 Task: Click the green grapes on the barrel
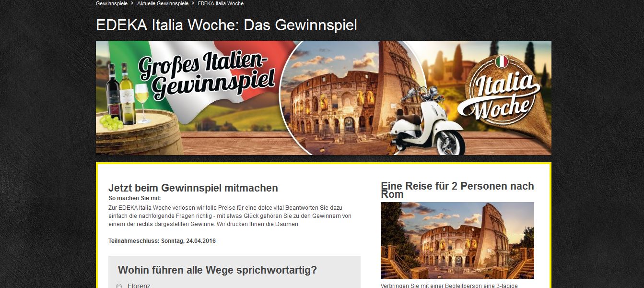111,123
